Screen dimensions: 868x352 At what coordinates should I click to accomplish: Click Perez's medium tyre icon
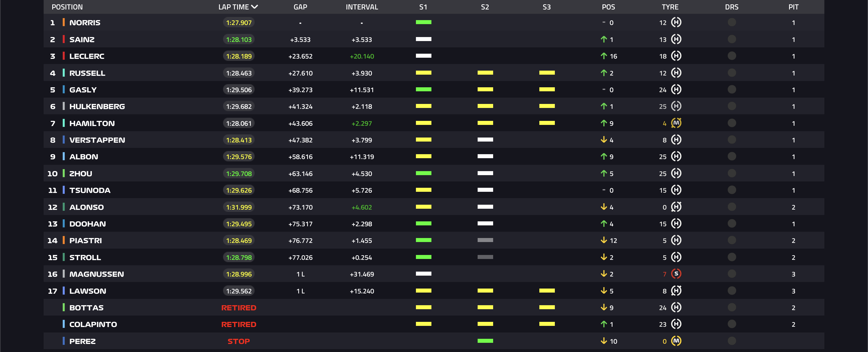676,341
